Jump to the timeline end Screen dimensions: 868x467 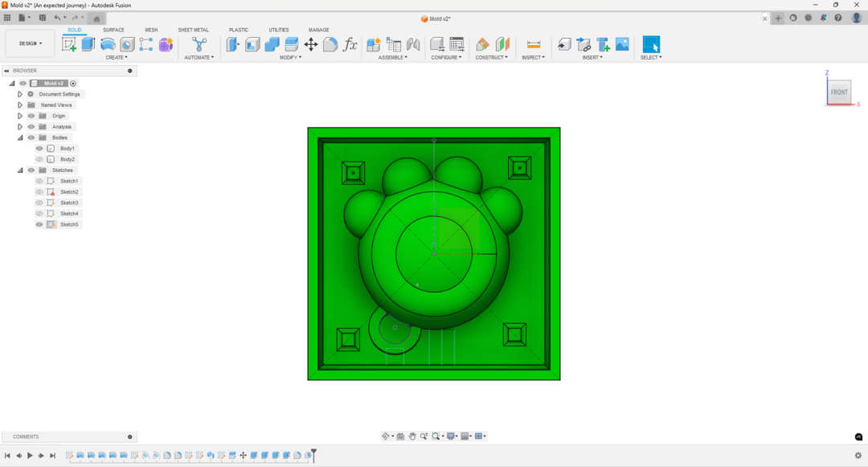[52, 456]
